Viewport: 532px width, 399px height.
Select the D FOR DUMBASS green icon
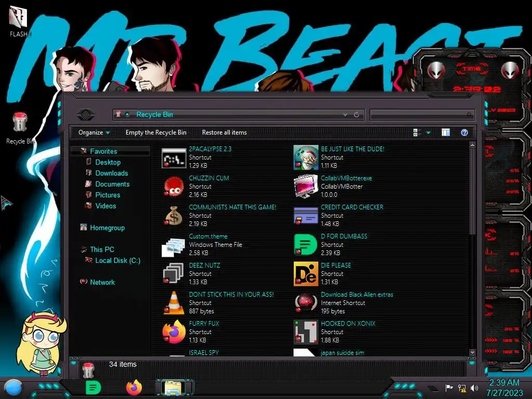click(x=305, y=245)
